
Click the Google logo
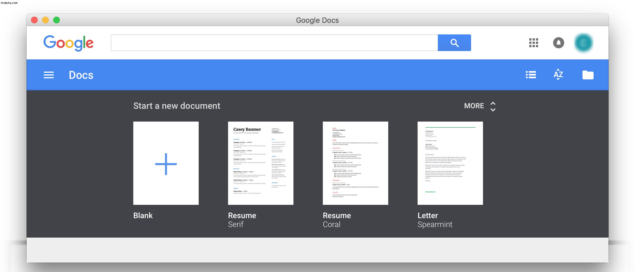coord(68,43)
